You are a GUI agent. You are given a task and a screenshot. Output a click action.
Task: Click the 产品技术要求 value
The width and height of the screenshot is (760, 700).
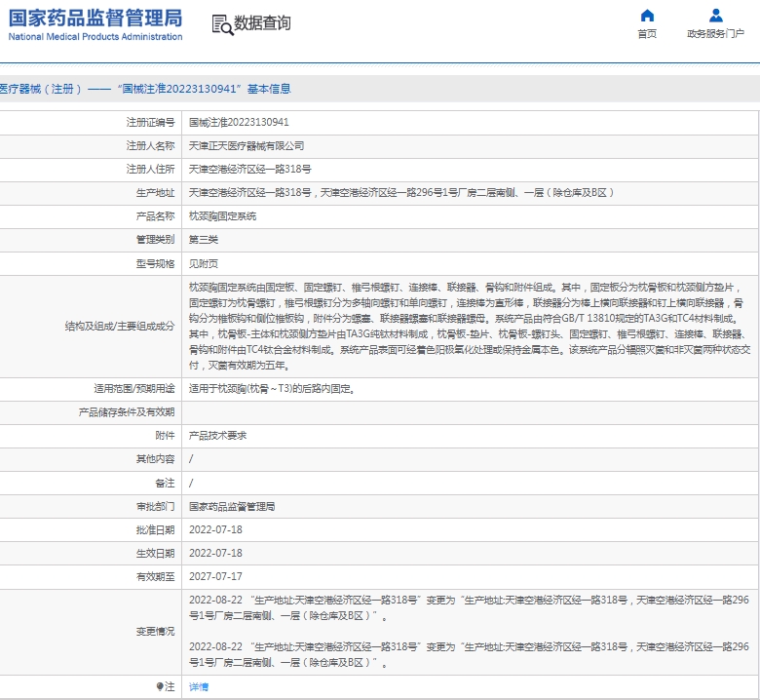[x=217, y=435]
